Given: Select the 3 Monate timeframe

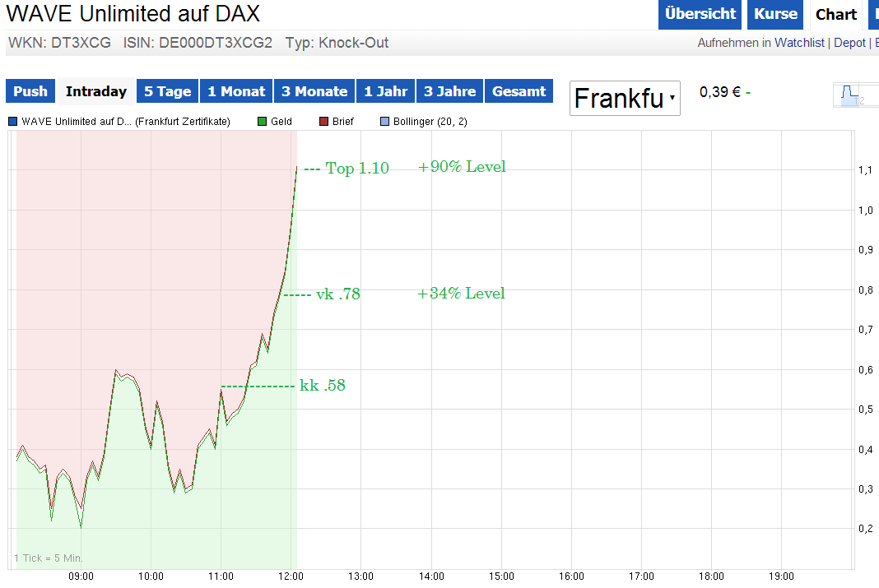Looking at the screenshot, I should (314, 90).
